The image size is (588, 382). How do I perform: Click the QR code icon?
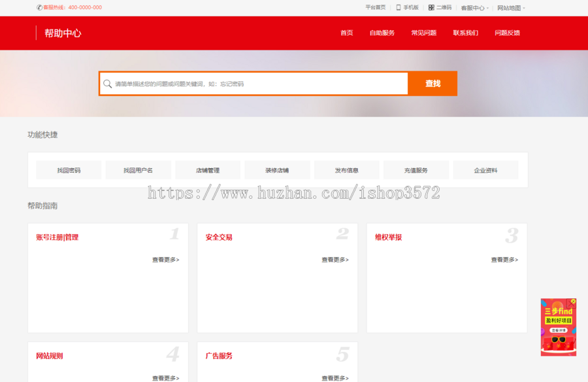431,7
